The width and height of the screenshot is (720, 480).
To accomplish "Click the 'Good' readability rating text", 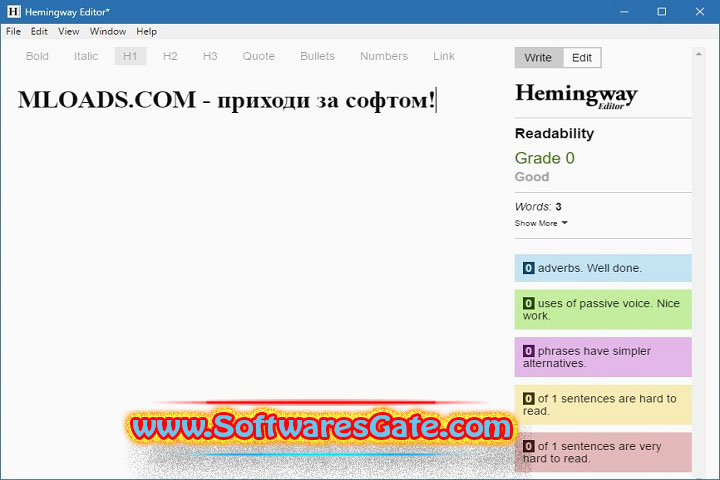I will (x=532, y=177).
